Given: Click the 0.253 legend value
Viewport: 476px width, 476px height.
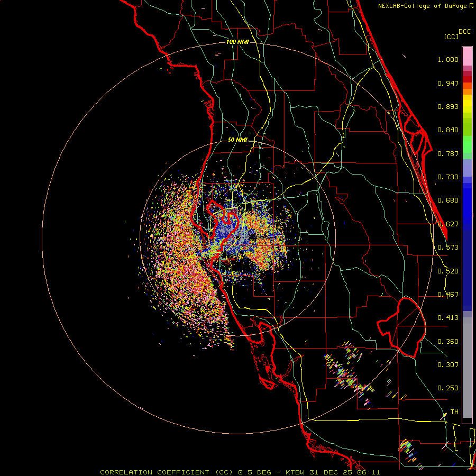Looking at the screenshot, I should (x=448, y=388).
